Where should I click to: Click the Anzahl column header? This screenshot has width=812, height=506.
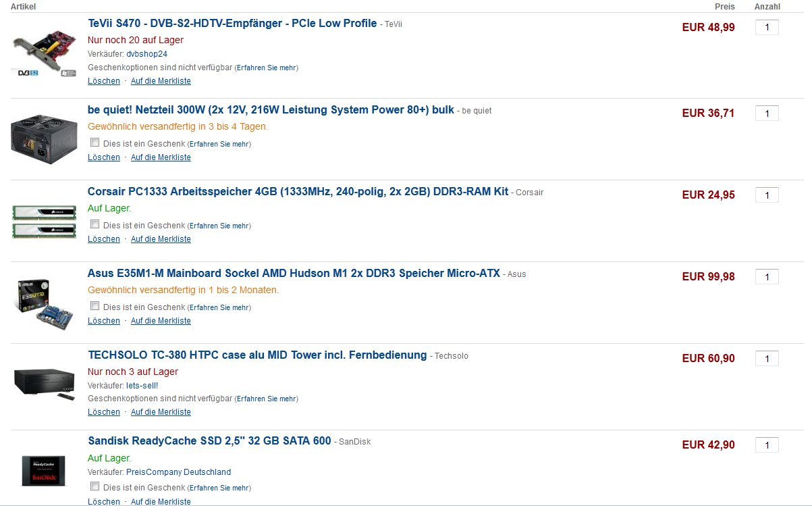click(767, 7)
